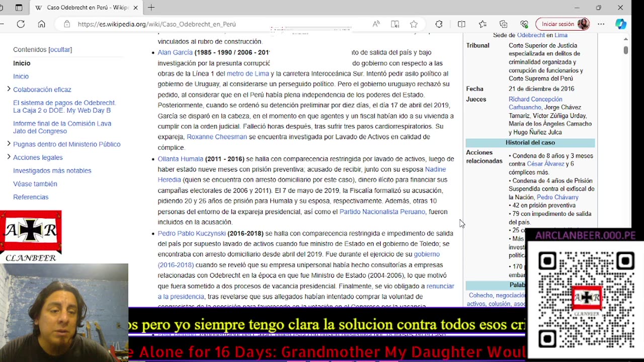The width and height of the screenshot is (644, 362).
Task: Click the QR code overlay image
Action: 585,300
